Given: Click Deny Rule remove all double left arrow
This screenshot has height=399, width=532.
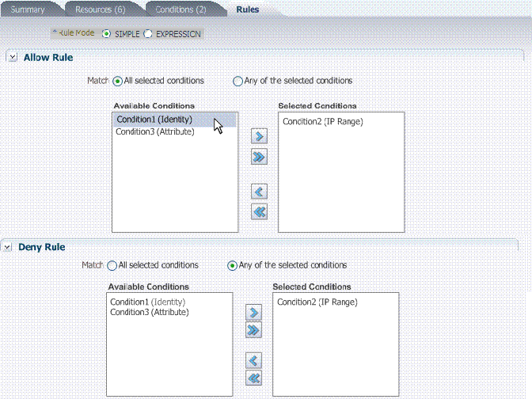Looking at the screenshot, I should [254, 378].
